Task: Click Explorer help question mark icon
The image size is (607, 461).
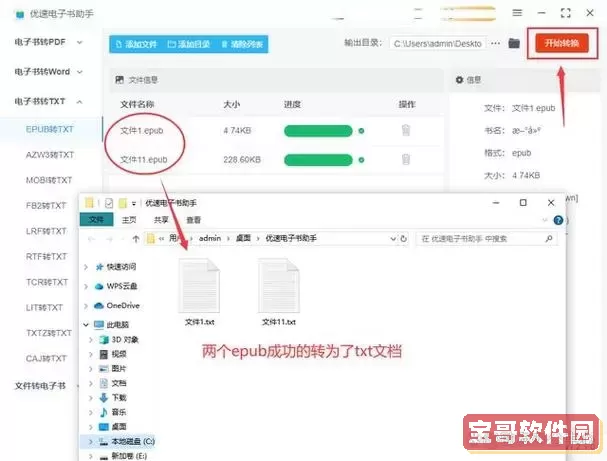Action: (558, 220)
